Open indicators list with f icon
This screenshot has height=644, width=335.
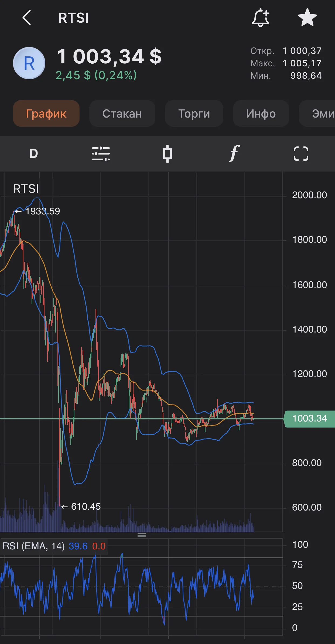(x=234, y=153)
